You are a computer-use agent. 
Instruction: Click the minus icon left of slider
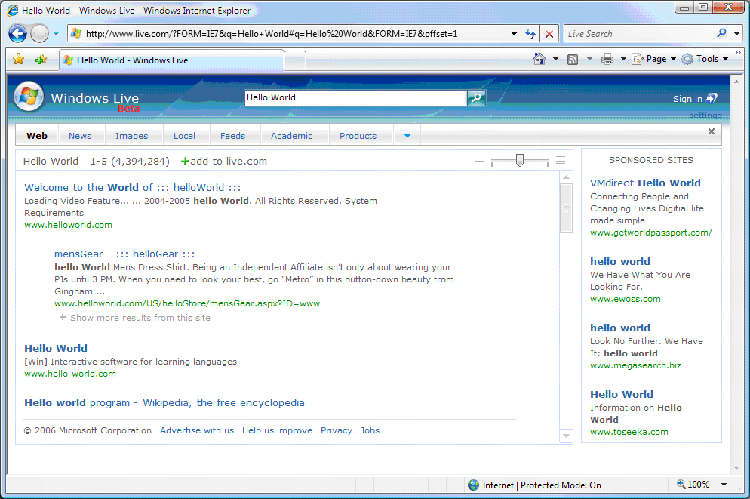[x=479, y=162]
